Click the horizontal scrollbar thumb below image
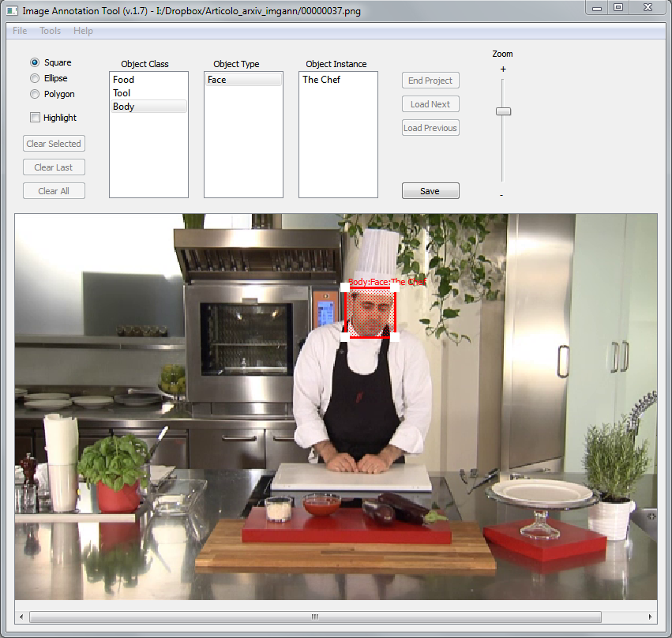This screenshot has height=638, width=672. [x=314, y=617]
